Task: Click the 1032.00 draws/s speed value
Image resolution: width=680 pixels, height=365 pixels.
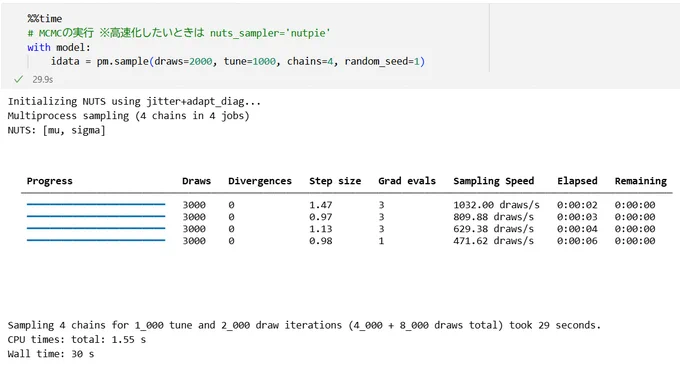Action: click(496, 205)
